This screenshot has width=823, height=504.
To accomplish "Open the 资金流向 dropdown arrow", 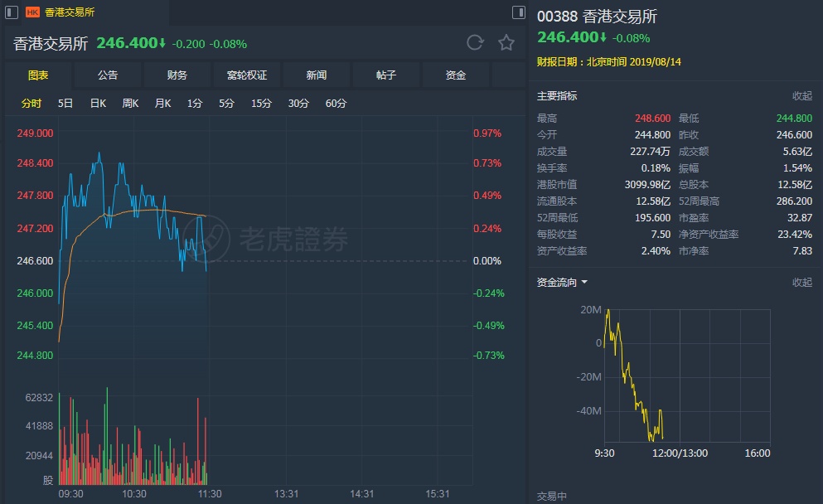I will click(x=584, y=283).
